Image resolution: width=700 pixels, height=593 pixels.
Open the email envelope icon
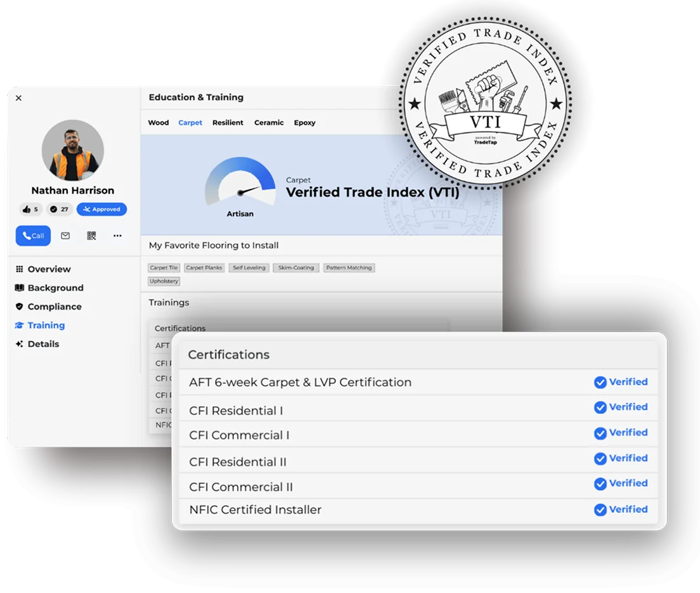[65, 236]
